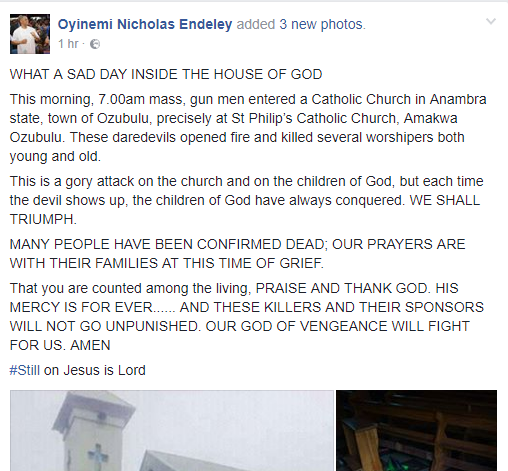
Task: Click the 'added 3 new photos' text
Action: click(x=301, y=24)
